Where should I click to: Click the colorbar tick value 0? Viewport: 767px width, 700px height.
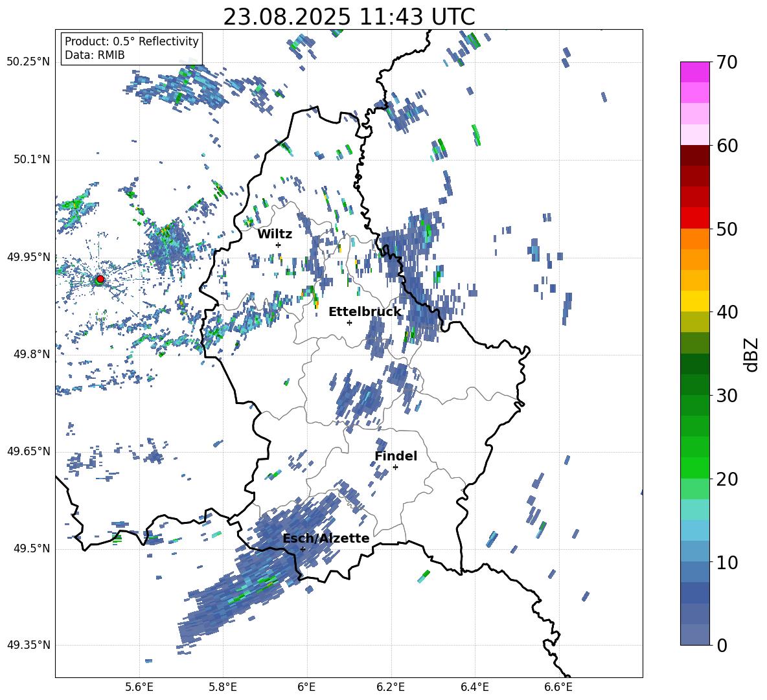(x=722, y=645)
